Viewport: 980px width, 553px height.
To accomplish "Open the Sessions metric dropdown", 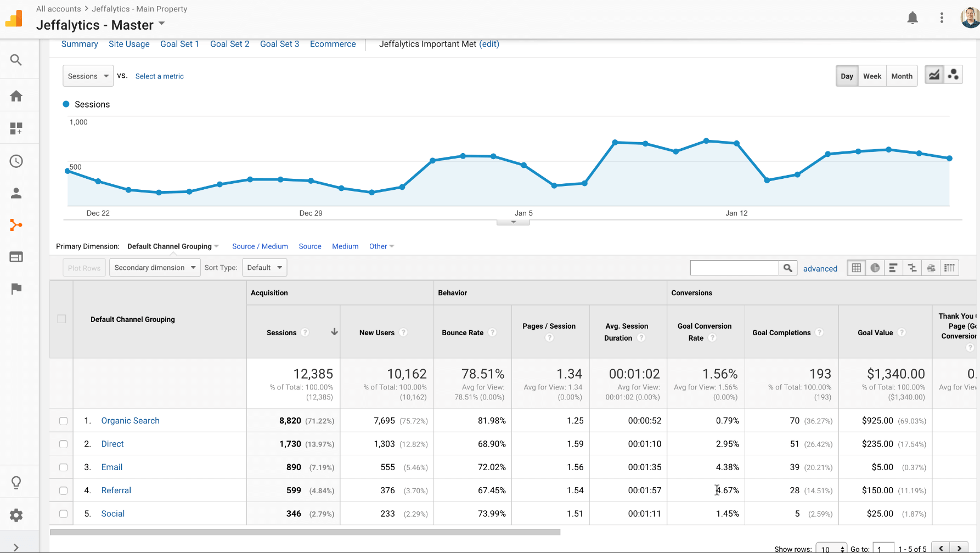I will 88,76.
